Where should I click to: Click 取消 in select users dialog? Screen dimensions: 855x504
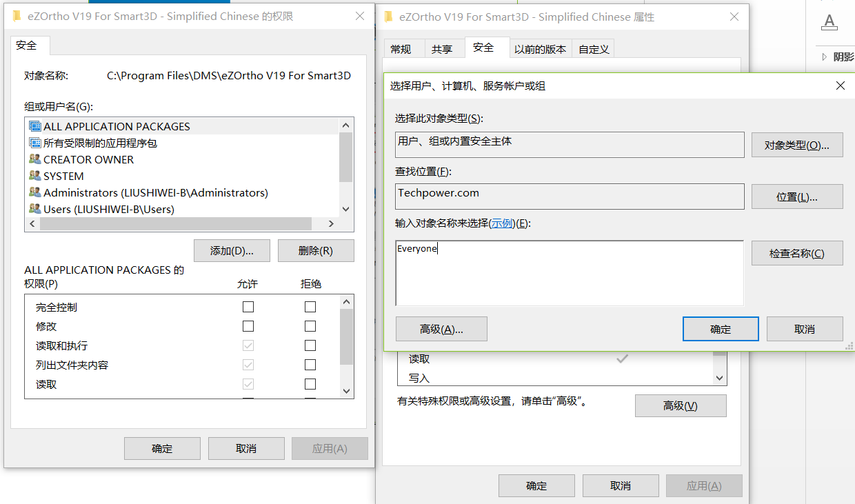(805, 329)
